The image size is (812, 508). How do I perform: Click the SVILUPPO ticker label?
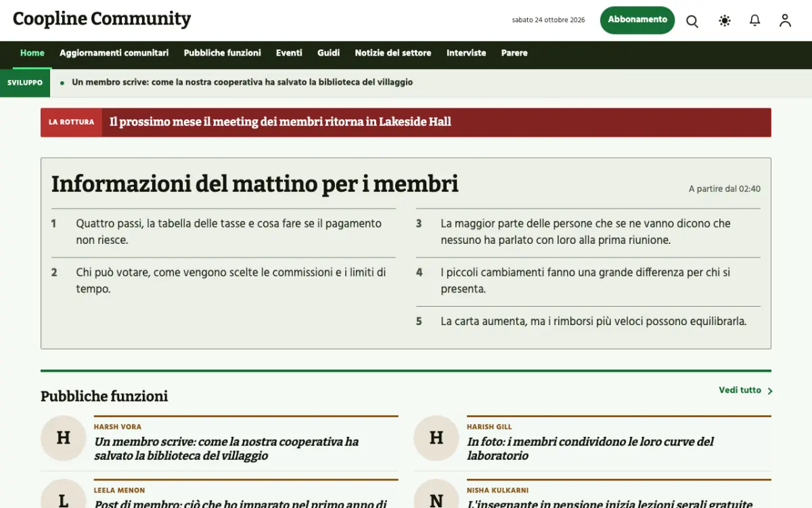(25, 83)
